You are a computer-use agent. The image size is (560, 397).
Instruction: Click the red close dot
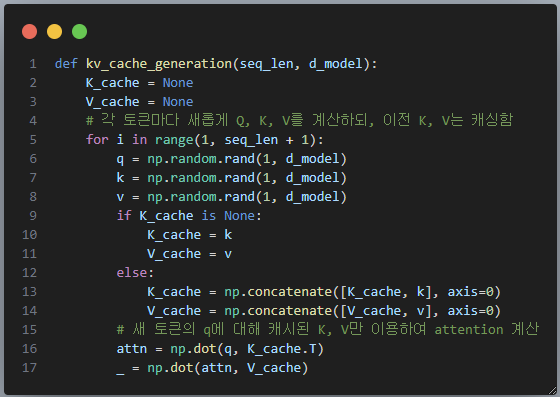click(x=29, y=31)
